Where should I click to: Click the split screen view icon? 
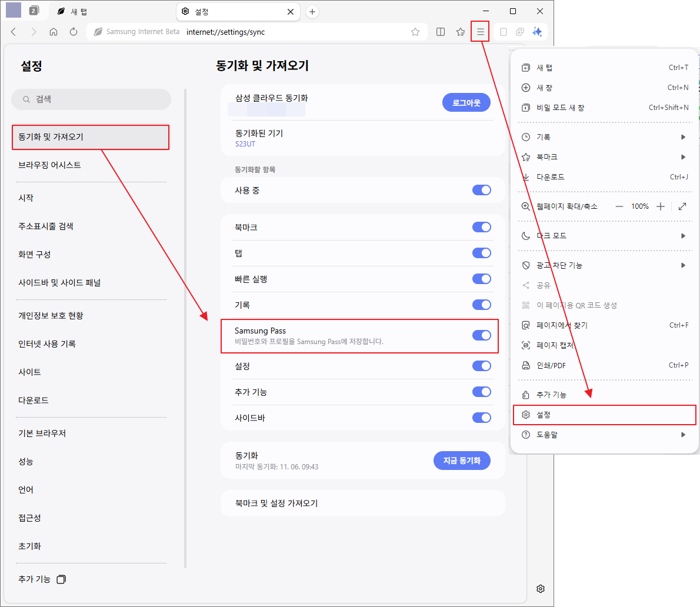pos(440,32)
